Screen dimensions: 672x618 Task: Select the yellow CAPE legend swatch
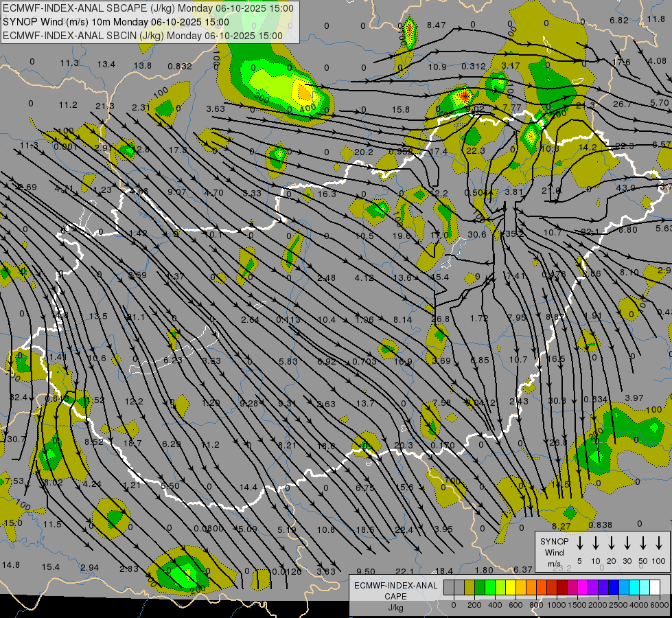click(511, 588)
